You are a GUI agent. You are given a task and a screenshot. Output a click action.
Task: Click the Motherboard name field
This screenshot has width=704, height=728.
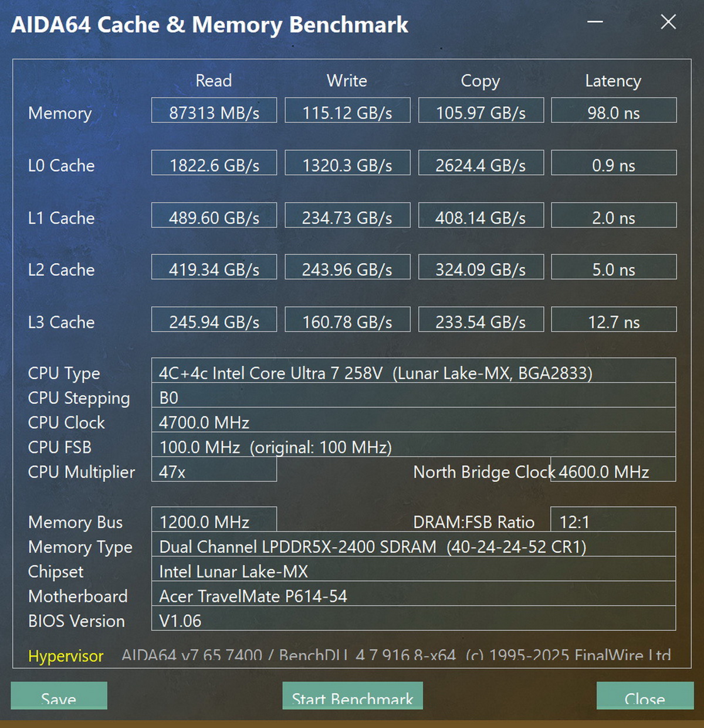point(413,595)
